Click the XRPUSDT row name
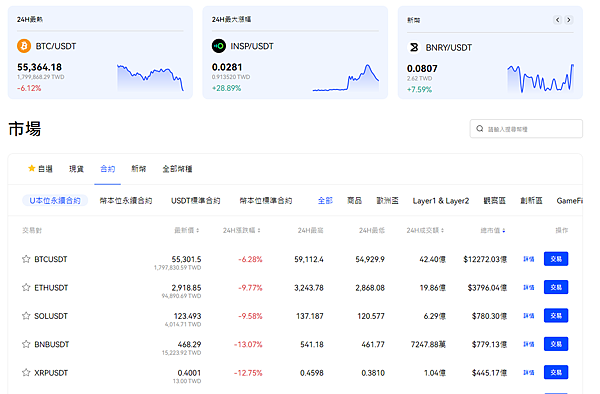 point(51,373)
